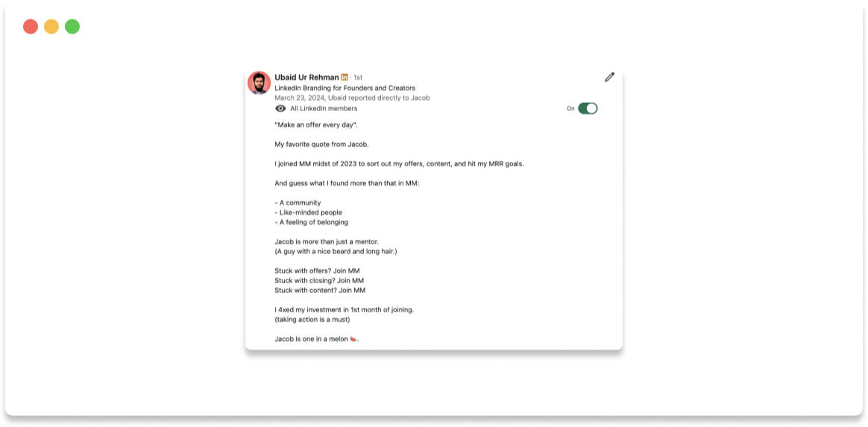Turn off the On toggle switch
Viewport: 868px width, 427px height.
click(x=588, y=109)
